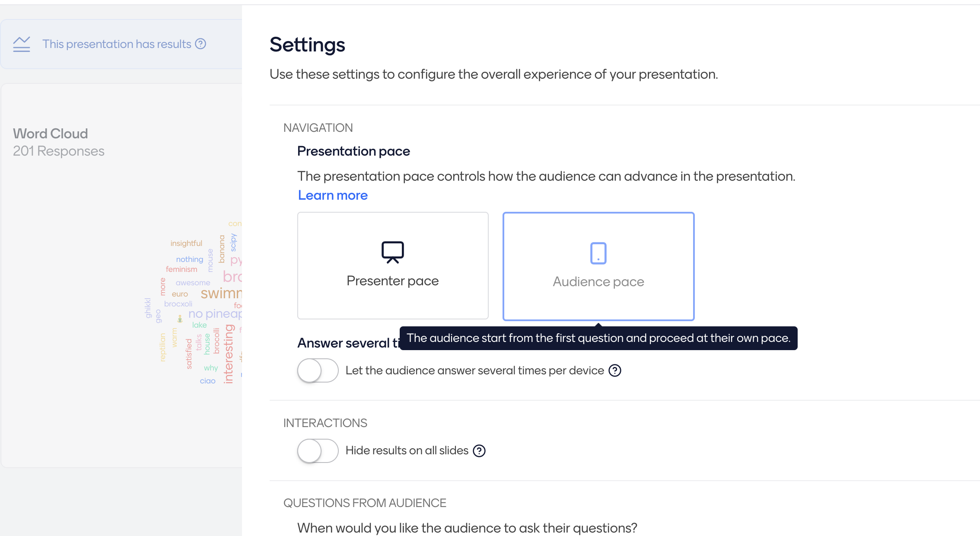Click the Audience pace phone icon

[598, 253]
